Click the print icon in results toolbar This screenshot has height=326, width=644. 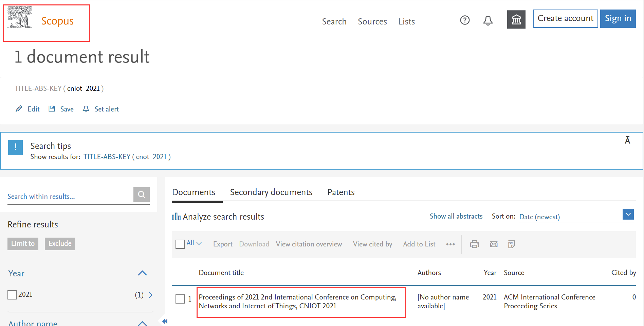(x=474, y=244)
